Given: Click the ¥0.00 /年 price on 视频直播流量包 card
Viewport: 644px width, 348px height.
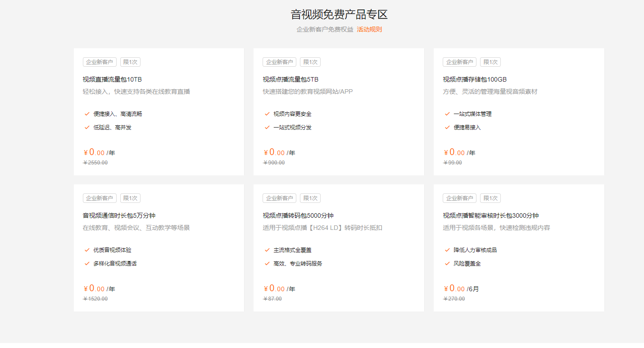Looking at the screenshot, I should coord(100,152).
